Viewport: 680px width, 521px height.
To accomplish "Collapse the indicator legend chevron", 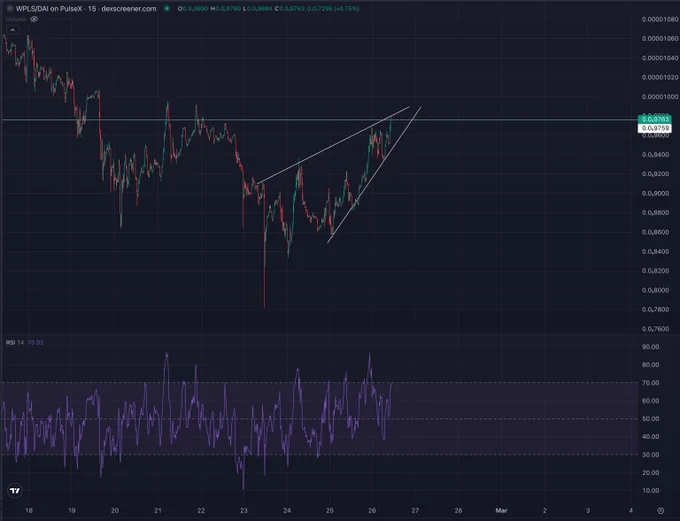I will click(13, 30).
